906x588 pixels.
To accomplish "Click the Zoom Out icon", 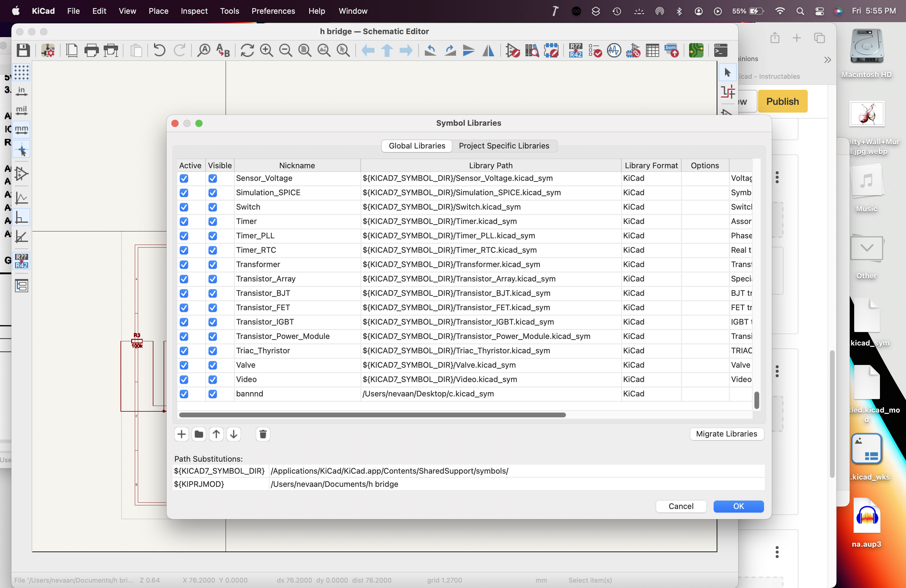I will (x=286, y=50).
